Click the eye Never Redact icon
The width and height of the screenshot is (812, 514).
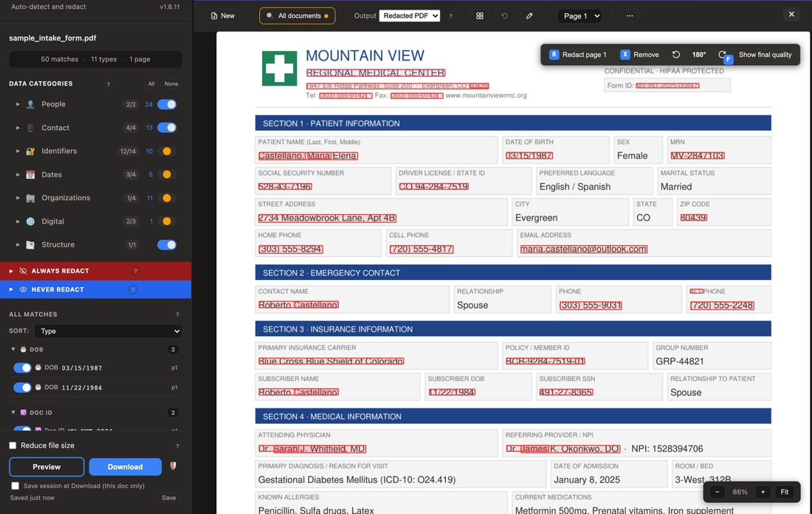pyautogui.click(x=23, y=289)
